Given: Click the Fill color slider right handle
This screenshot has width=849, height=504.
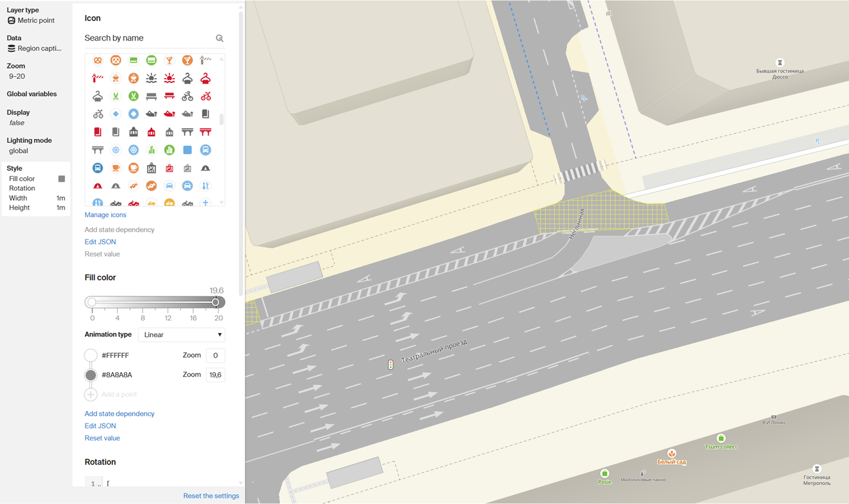Looking at the screenshot, I should [216, 302].
